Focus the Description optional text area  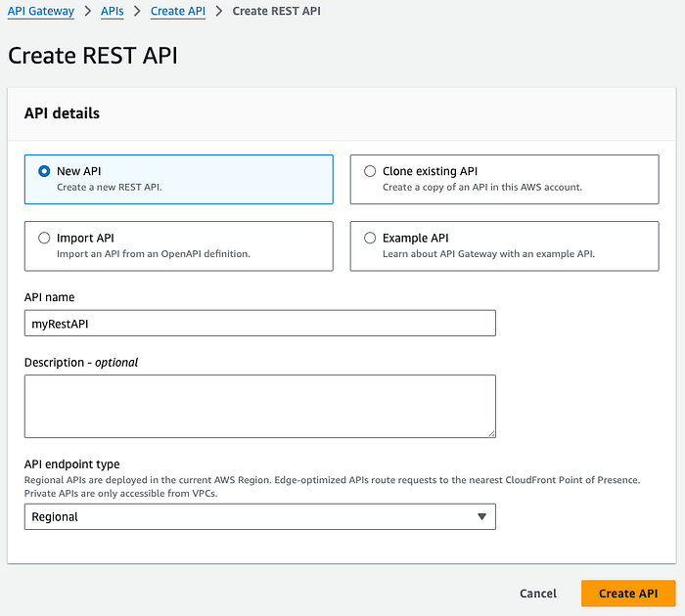coord(260,406)
